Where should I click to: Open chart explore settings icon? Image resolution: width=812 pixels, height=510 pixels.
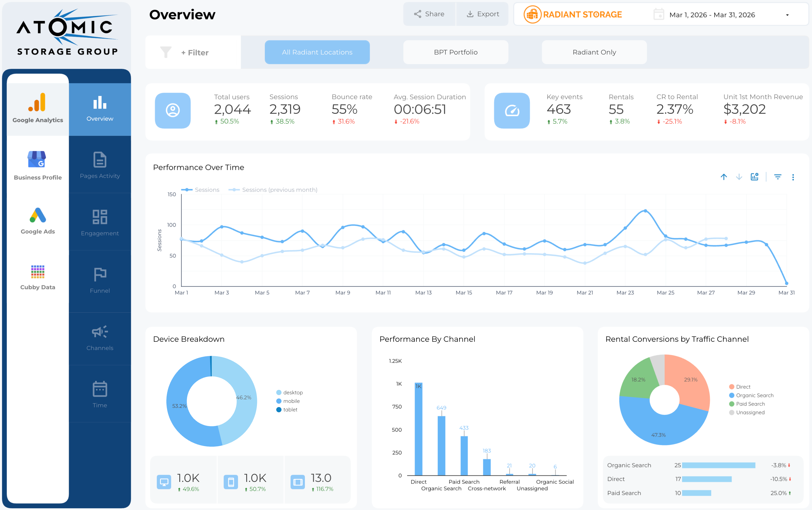tap(754, 177)
